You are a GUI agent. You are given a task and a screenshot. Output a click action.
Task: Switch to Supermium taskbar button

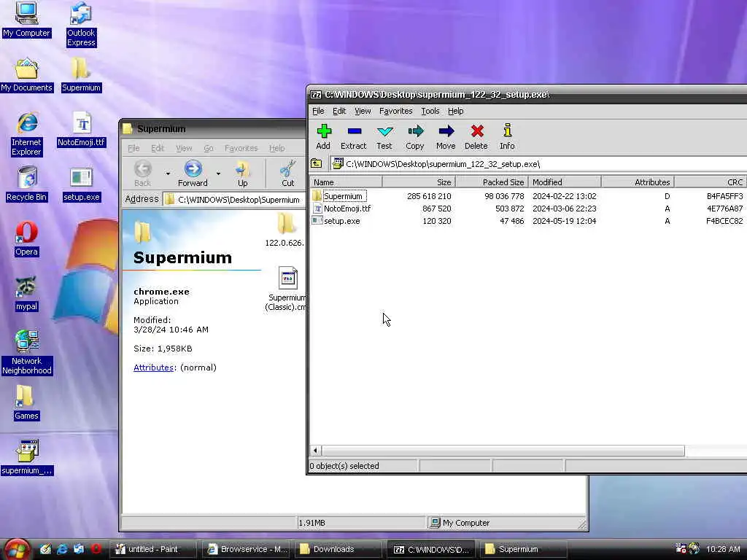523,550
